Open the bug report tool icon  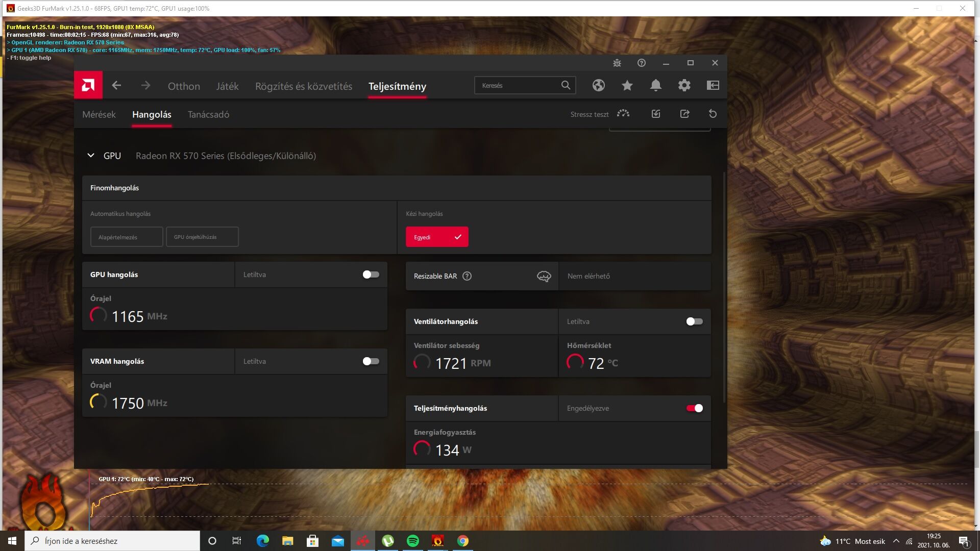pyautogui.click(x=617, y=63)
